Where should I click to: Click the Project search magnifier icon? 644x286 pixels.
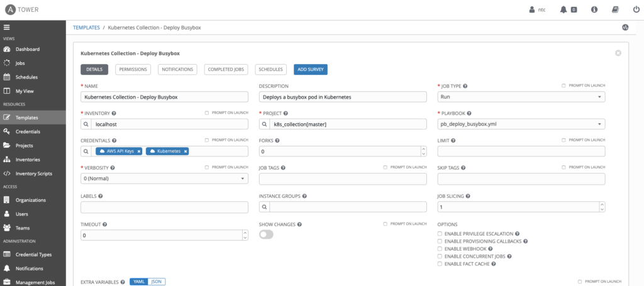(x=264, y=124)
